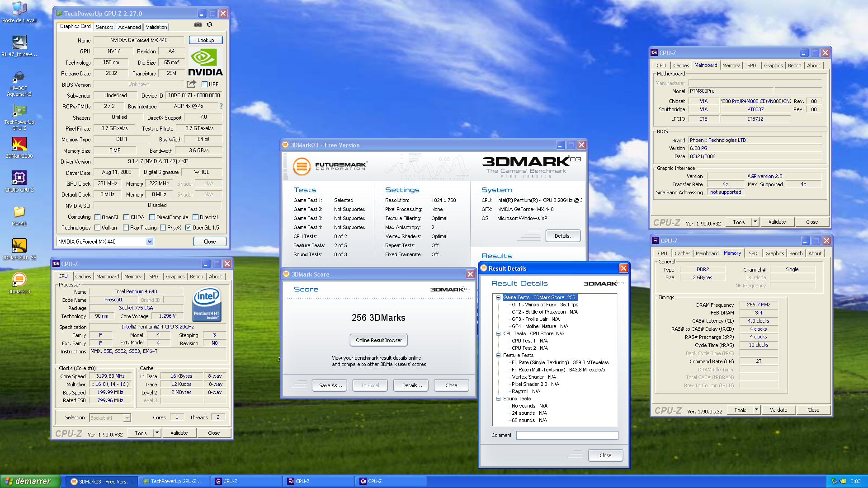Open Socket #1 selection dropdown in CPU-Z
This screenshot has height=488, width=868.
click(x=127, y=418)
